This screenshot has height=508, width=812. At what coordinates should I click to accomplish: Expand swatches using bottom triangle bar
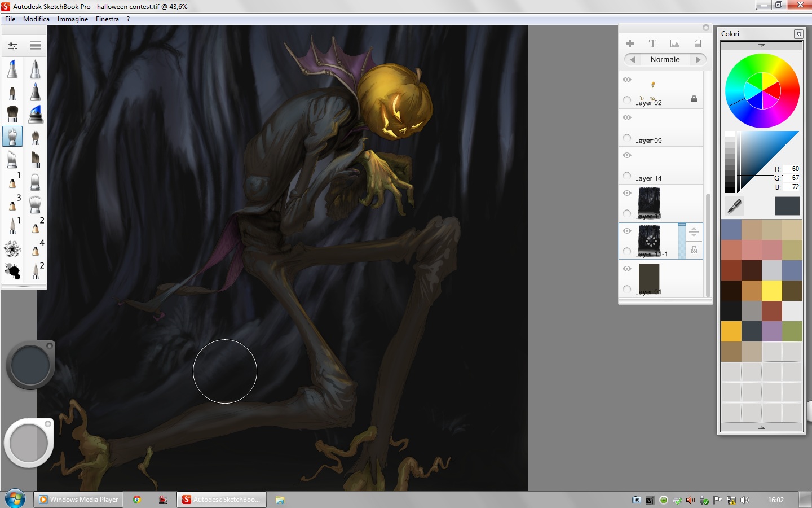(761, 428)
